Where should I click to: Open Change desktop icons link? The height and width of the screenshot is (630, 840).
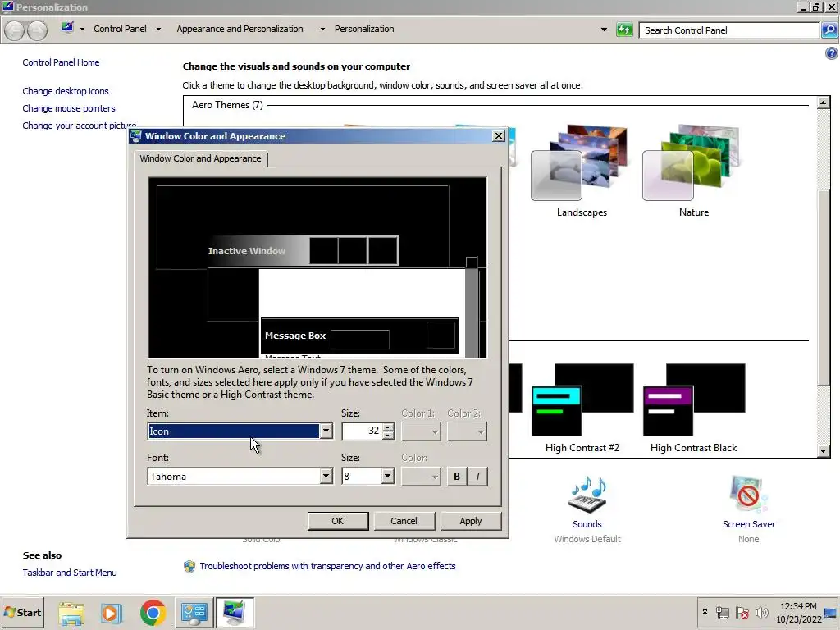(x=66, y=91)
